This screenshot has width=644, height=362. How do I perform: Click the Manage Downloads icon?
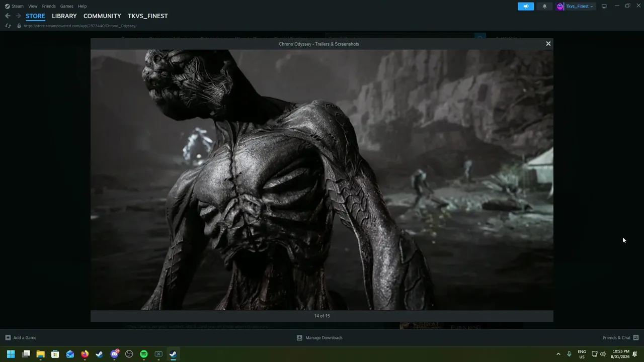[x=299, y=338]
